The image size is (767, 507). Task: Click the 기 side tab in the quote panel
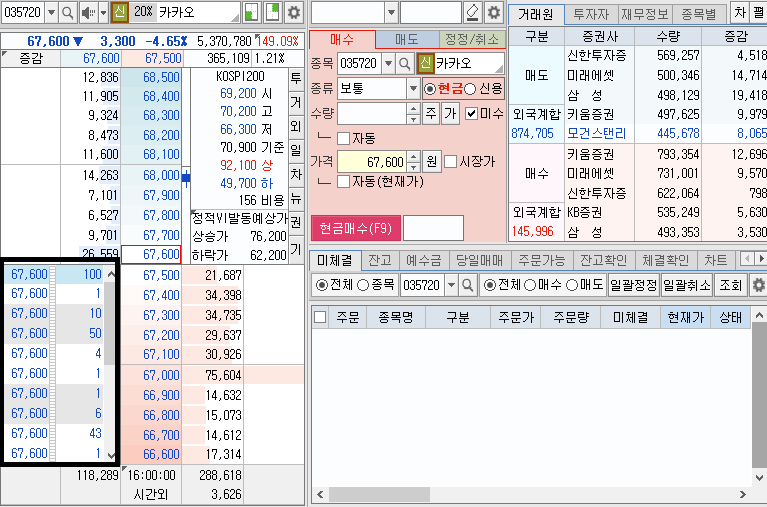tap(296, 249)
